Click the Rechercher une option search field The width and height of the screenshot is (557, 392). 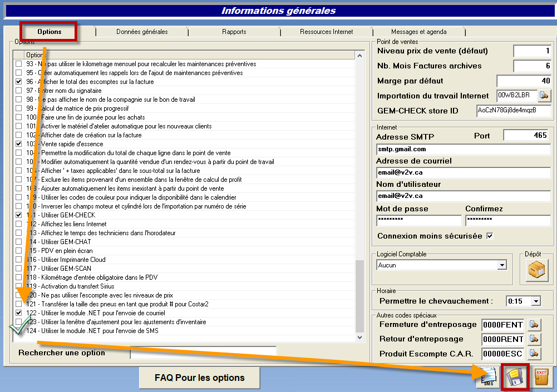pos(203,353)
